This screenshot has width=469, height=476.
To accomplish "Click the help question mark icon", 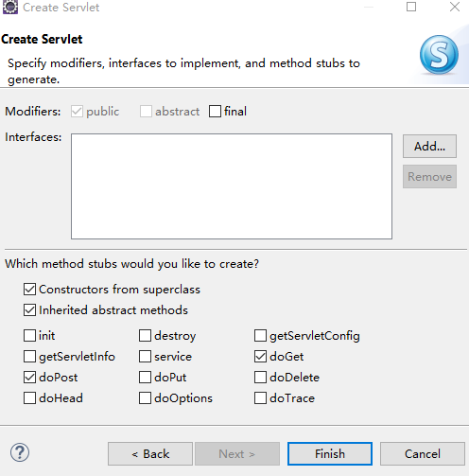I will pyautogui.click(x=20, y=452).
